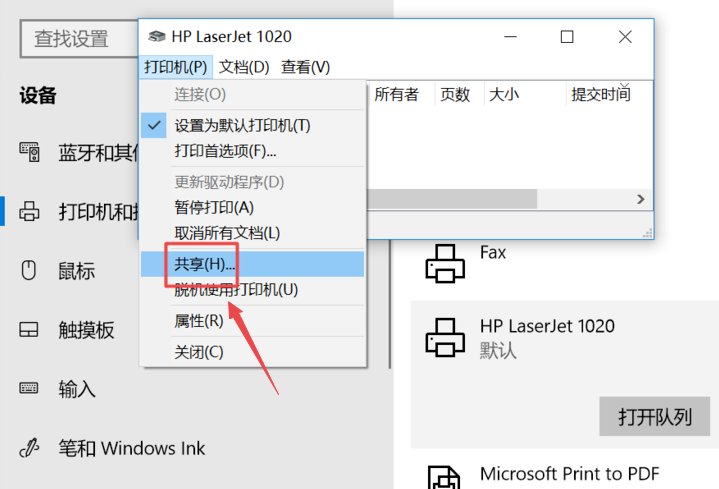Choose 脱机使用打印机(U) entry
Viewport: 719px width, 489px height.
pos(252,289)
